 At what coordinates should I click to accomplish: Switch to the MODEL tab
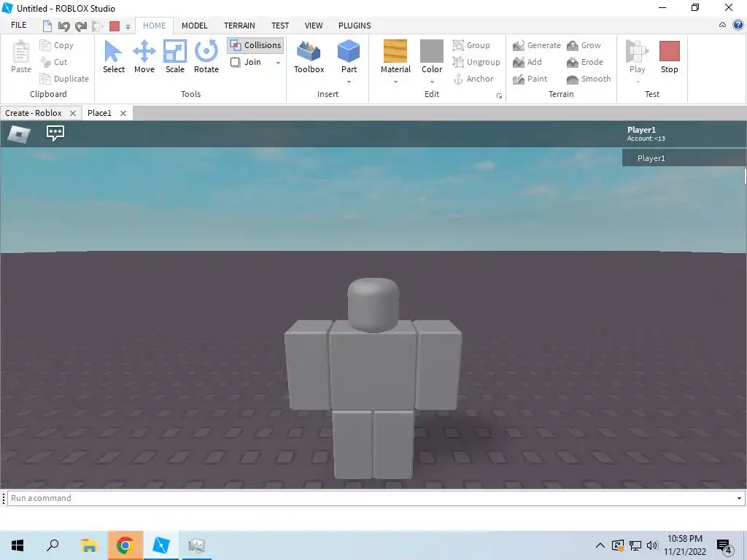194,26
